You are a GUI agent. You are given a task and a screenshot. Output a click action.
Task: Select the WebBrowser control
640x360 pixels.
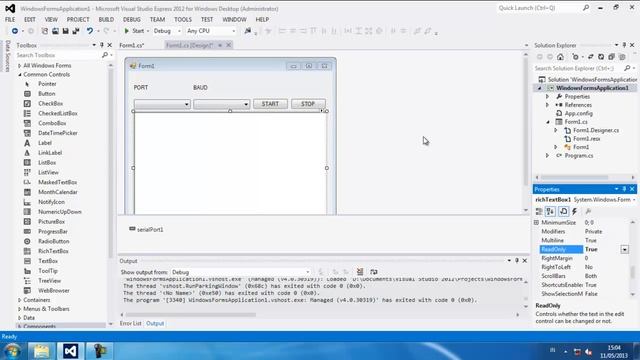53,291
